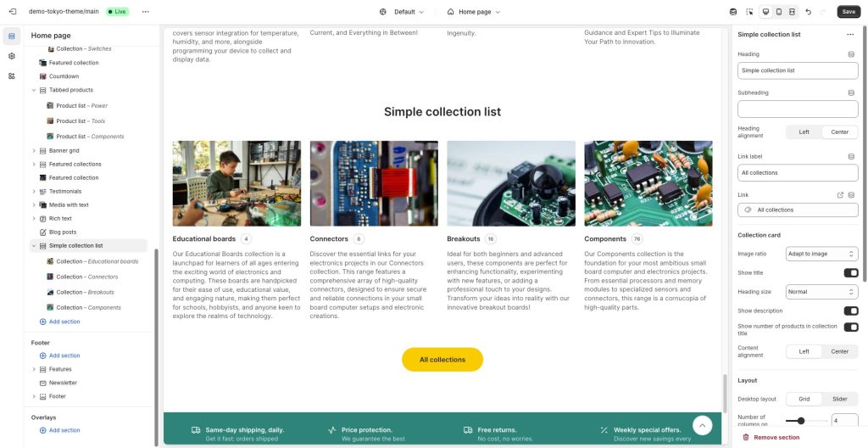868x448 pixels.
Task: Toggle the Show description switch
Action: point(851,311)
